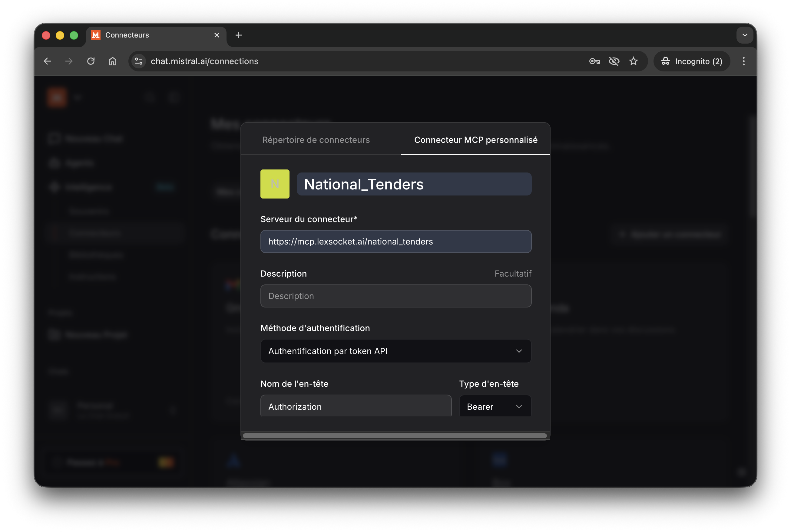Toggle tracking protection with the eye icon

point(614,61)
